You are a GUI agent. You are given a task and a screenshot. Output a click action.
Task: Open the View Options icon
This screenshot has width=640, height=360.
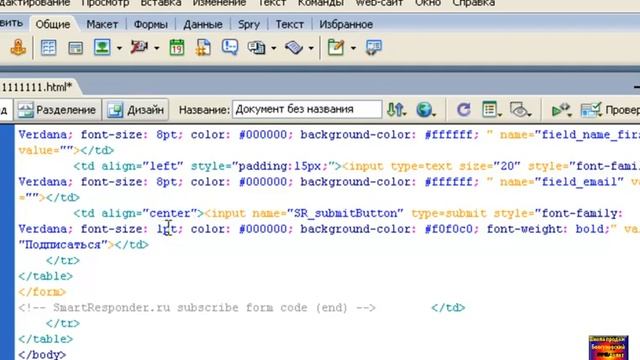pyautogui.click(x=491, y=110)
